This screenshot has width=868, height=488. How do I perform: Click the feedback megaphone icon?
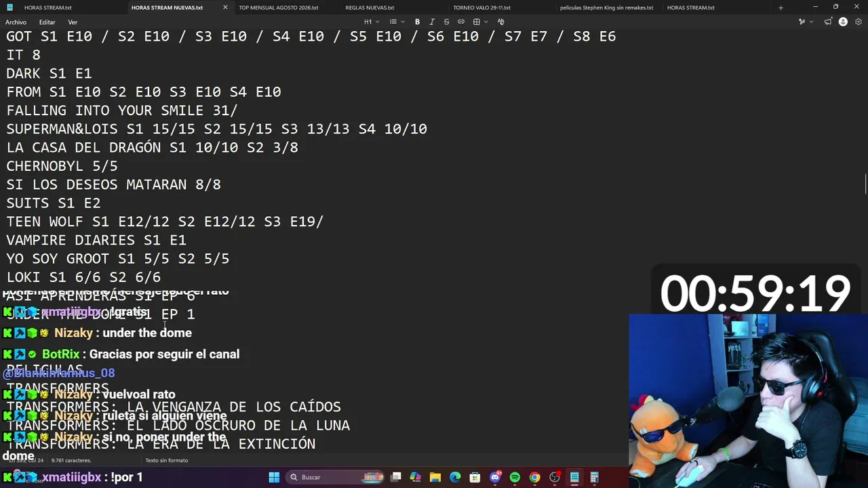(x=828, y=22)
